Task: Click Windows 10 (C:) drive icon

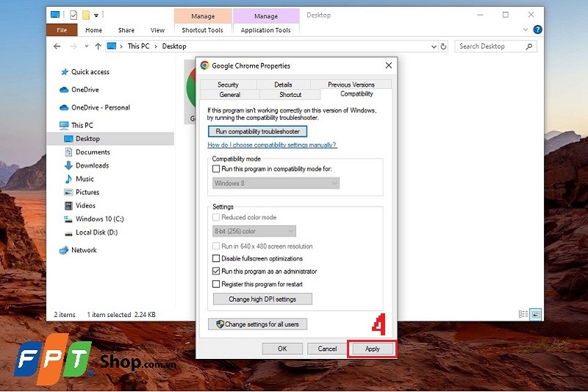Action: click(68, 219)
